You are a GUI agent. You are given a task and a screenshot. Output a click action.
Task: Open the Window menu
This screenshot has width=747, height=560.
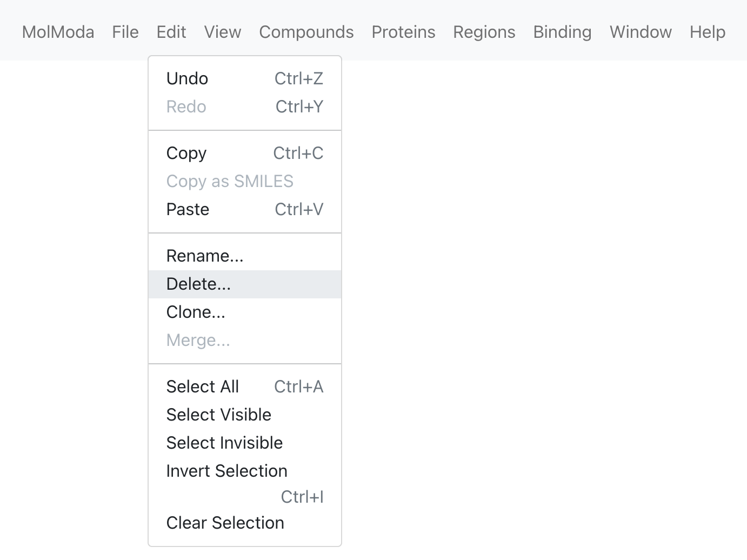coord(641,32)
